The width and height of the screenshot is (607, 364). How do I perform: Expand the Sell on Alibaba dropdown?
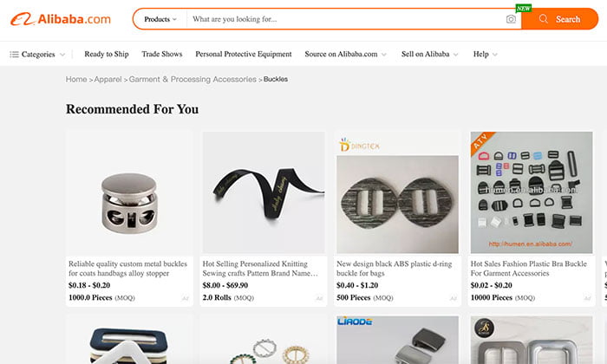tap(430, 54)
